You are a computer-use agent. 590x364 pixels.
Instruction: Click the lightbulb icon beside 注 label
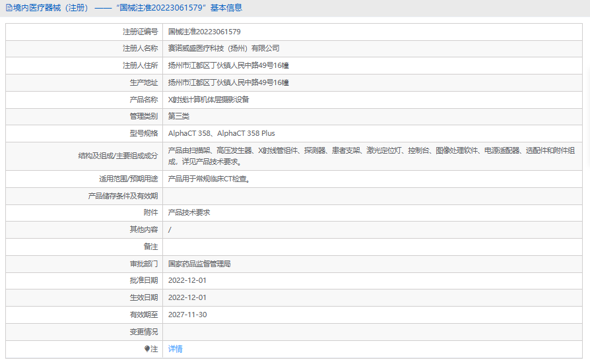(147, 349)
